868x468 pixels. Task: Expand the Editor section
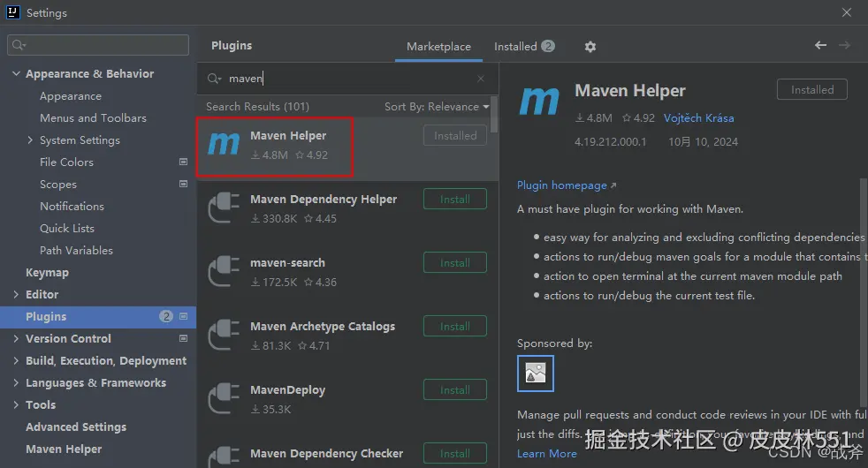(16, 294)
